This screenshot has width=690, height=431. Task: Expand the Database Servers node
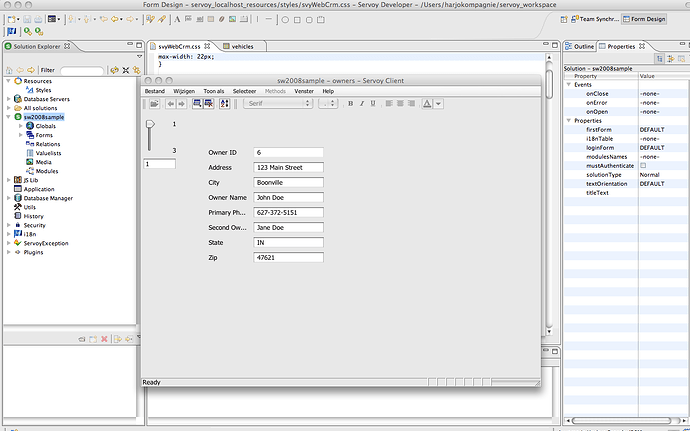8,99
